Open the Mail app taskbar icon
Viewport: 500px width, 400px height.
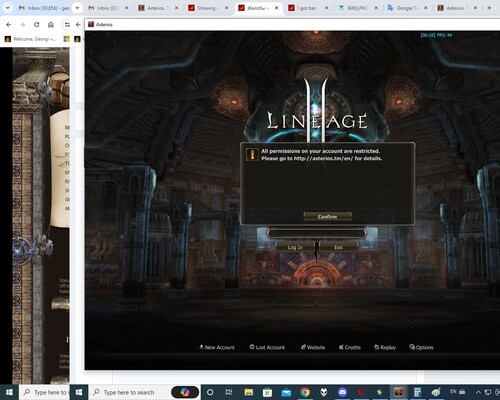coord(286,392)
